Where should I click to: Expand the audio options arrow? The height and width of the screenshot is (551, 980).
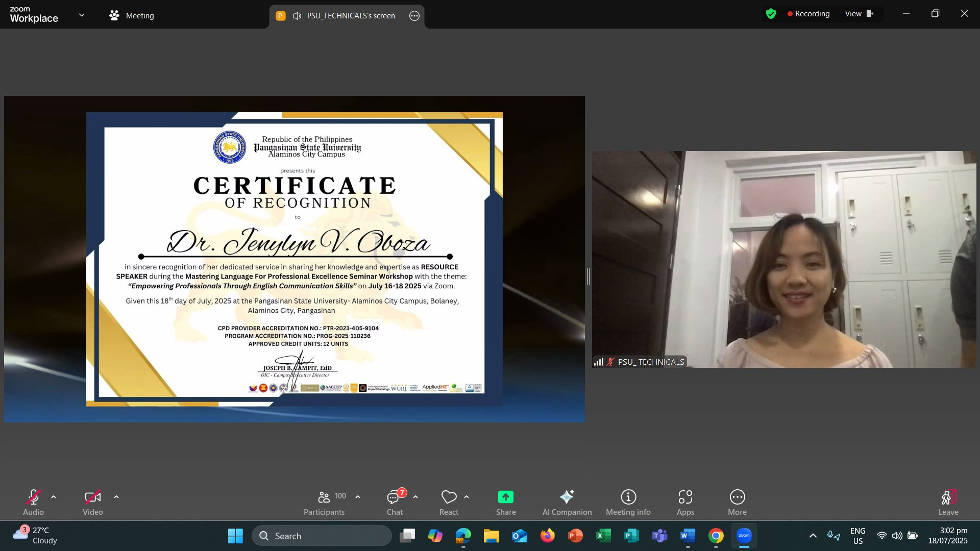click(54, 497)
